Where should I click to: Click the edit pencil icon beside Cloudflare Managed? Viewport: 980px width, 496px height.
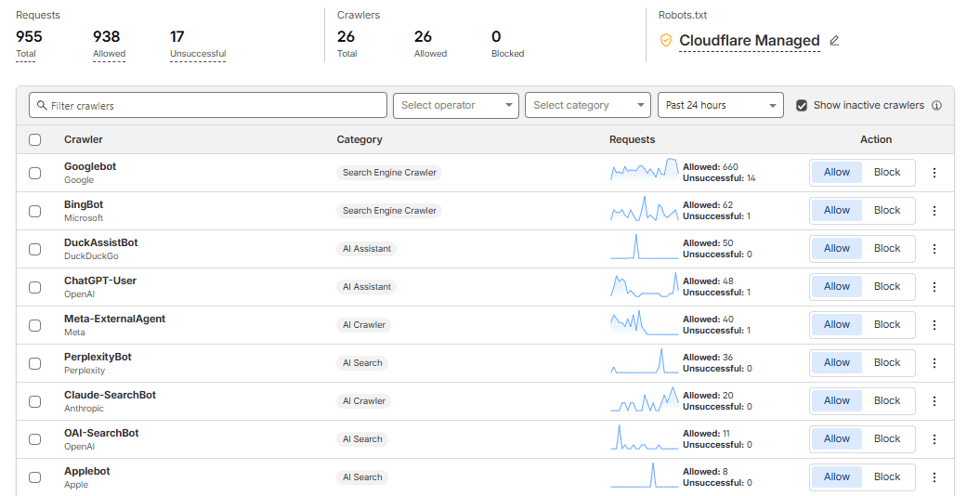click(x=834, y=41)
